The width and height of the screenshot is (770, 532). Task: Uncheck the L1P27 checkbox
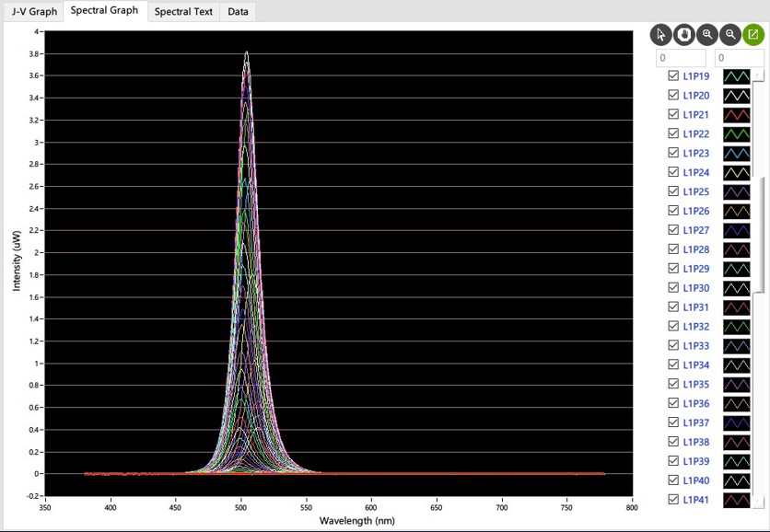[673, 230]
